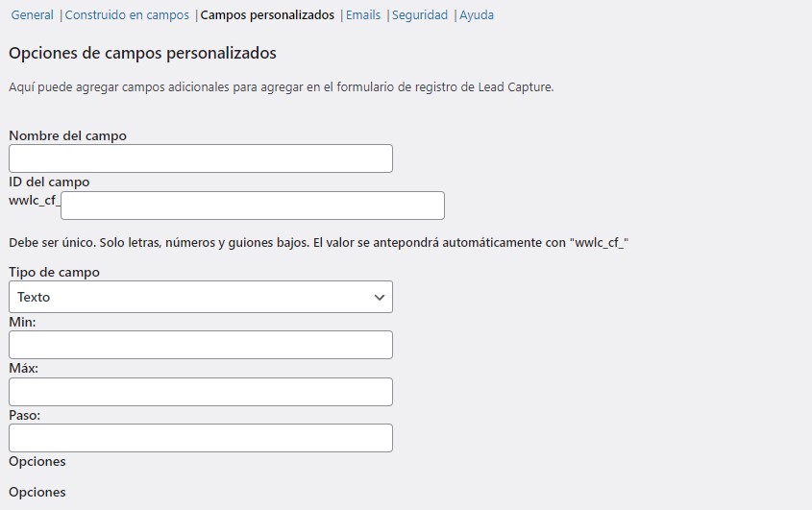Click into the Min value field

click(x=200, y=345)
